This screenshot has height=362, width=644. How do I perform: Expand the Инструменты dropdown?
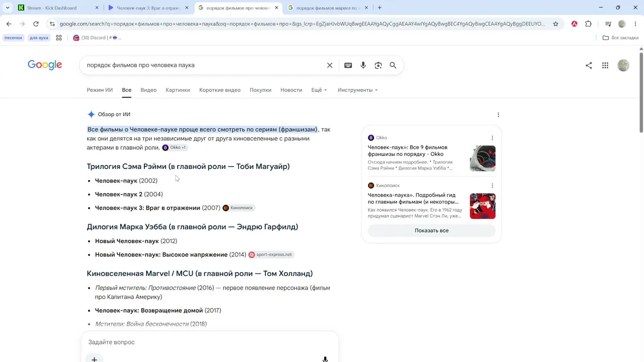point(358,90)
